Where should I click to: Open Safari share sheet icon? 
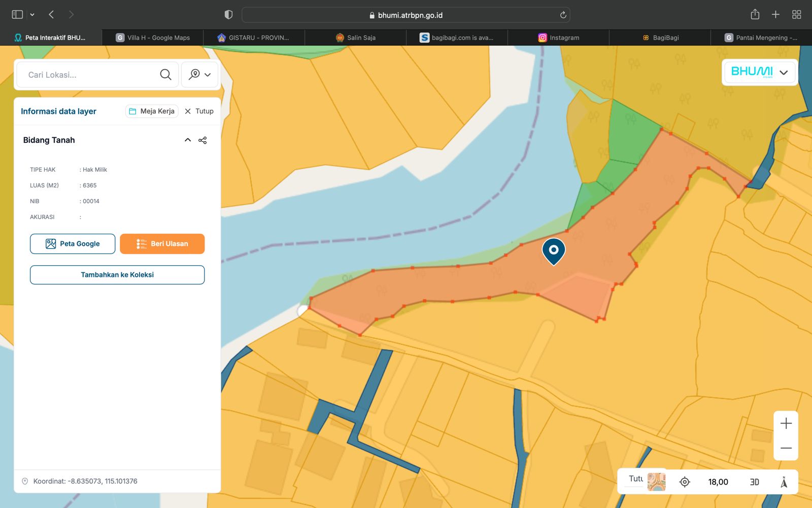pyautogui.click(x=755, y=15)
